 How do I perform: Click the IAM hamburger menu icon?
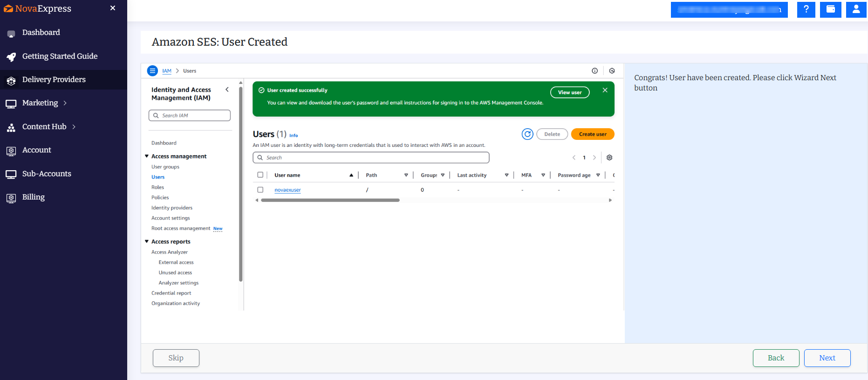point(152,71)
